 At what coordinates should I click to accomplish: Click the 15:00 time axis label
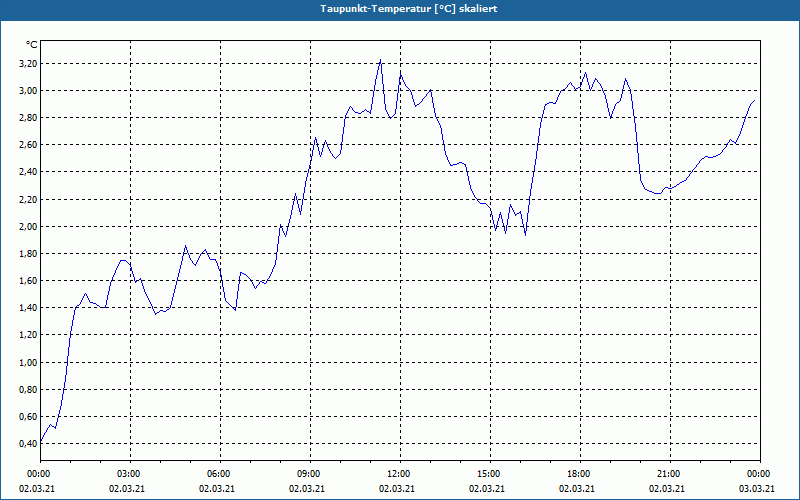tap(490, 474)
